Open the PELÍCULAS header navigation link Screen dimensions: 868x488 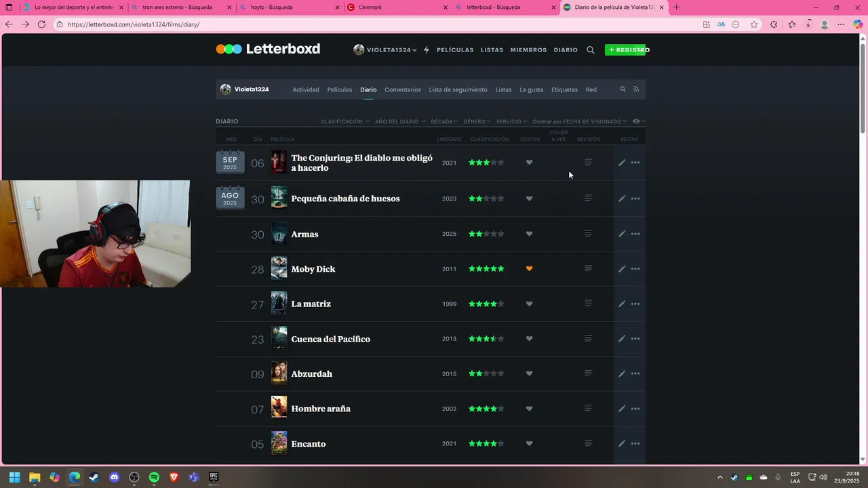(455, 49)
